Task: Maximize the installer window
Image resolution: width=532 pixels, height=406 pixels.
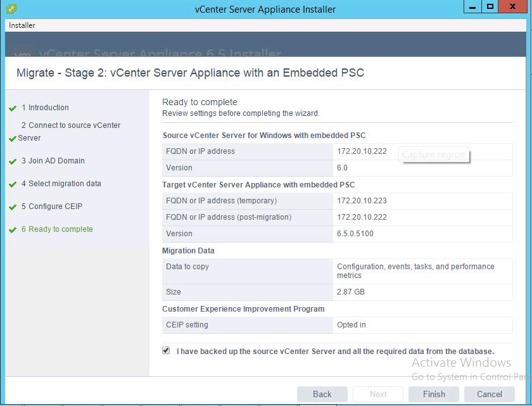Action: (490, 7)
